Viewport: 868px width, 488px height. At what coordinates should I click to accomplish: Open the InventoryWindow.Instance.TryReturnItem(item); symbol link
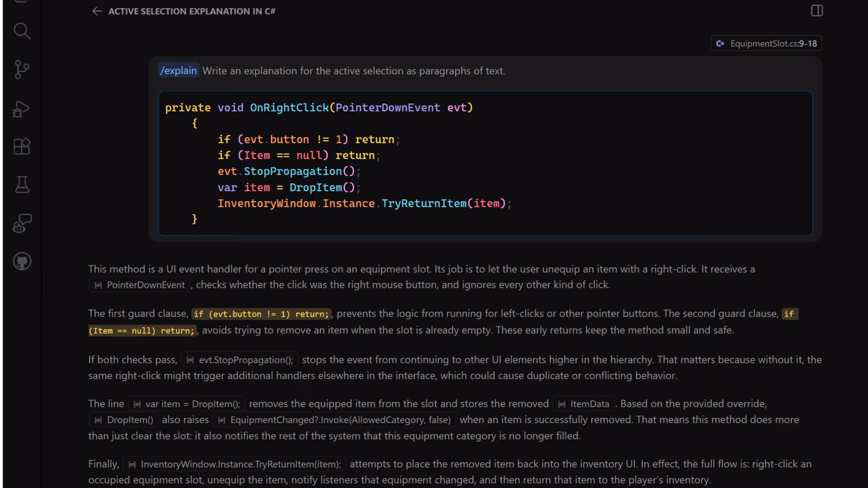pyautogui.click(x=234, y=464)
